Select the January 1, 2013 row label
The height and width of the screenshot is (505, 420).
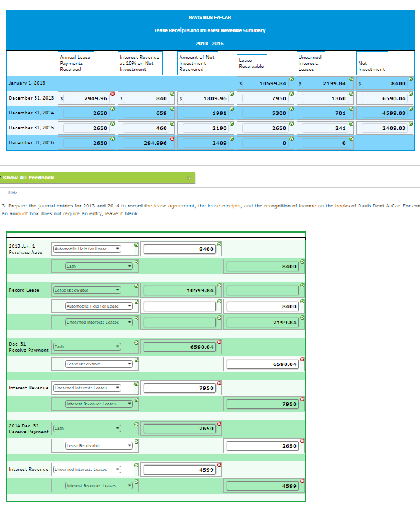point(27,83)
